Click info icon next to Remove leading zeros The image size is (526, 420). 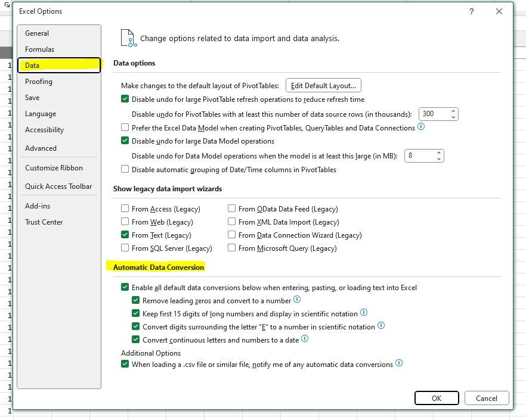tap(297, 299)
